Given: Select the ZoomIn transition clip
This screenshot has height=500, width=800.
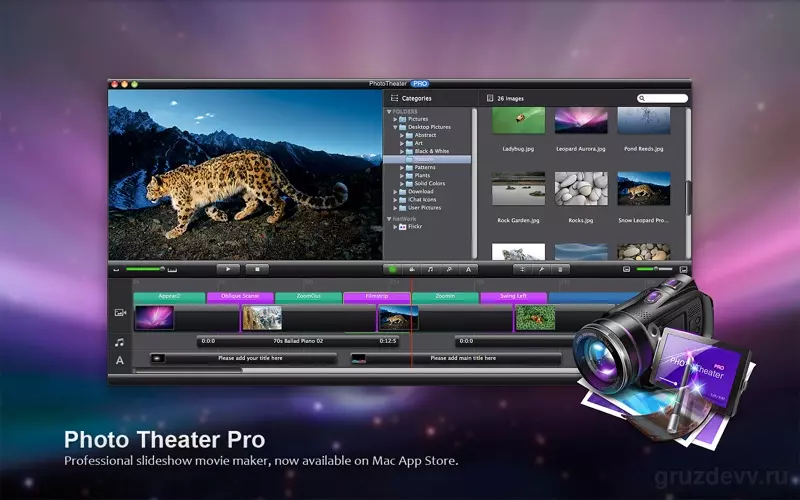Looking at the screenshot, I should click(x=445, y=297).
